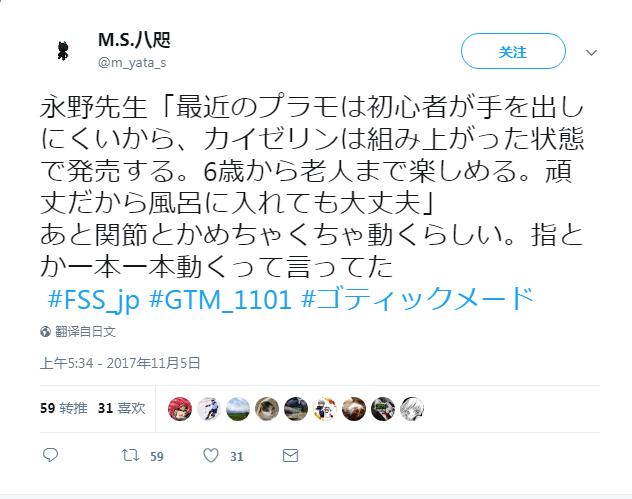Open the green landscape avatar in likers
Screen dimensions: 632x499
click(x=238, y=409)
